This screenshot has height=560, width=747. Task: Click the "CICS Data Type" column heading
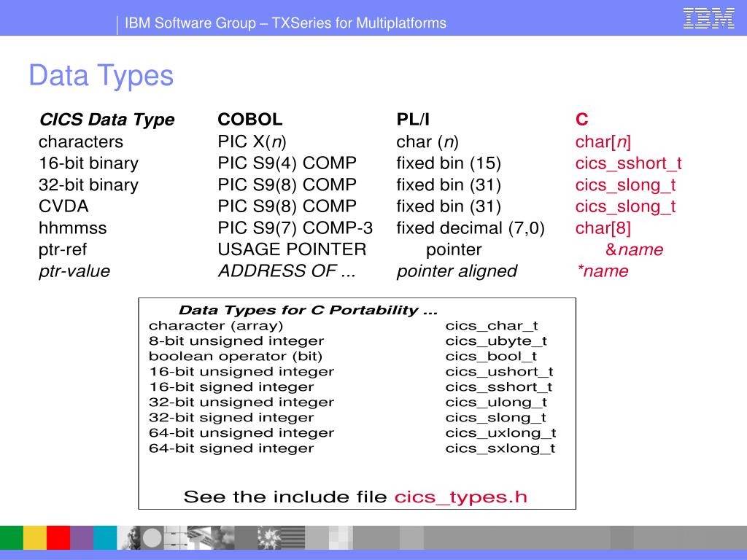[x=107, y=119]
